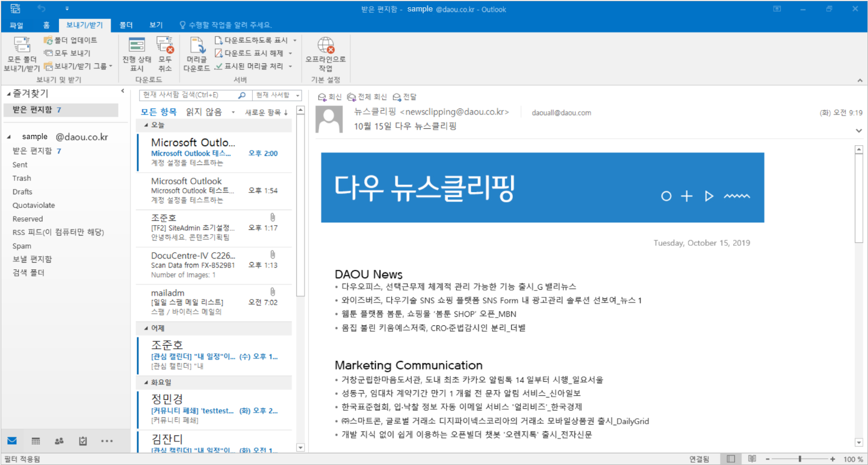
Task: Show progress with 진행 상태 표시
Action: (x=137, y=54)
